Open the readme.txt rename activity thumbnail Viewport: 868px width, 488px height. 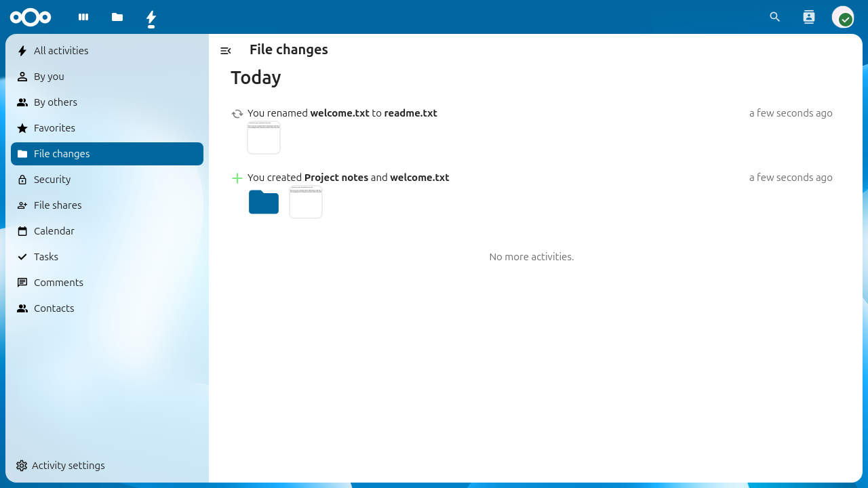[263, 138]
